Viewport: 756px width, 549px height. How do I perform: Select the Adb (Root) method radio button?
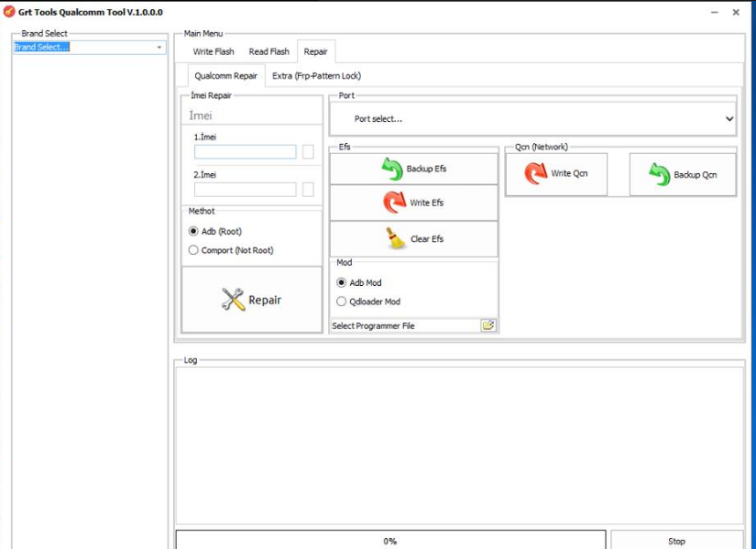tap(193, 231)
